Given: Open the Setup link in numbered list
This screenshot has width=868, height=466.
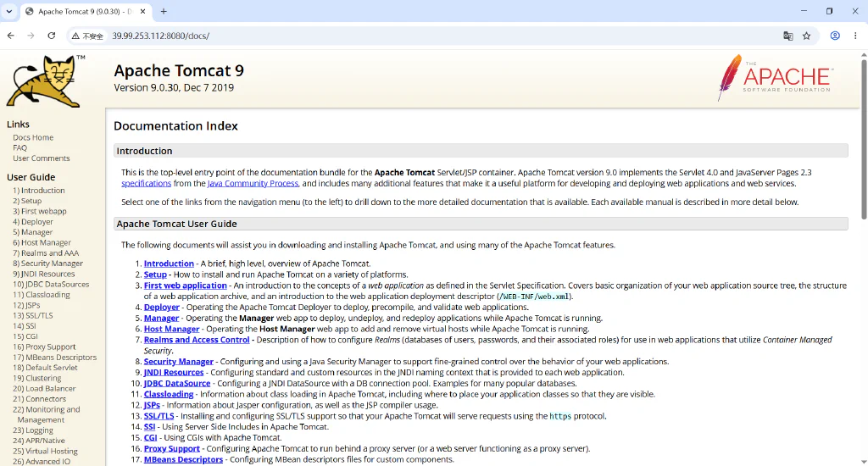Looking at the screenshot, I should click(x=155, y=275).
